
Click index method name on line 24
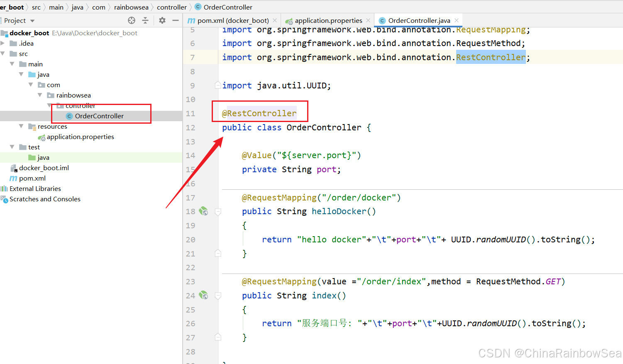(324, 296)
